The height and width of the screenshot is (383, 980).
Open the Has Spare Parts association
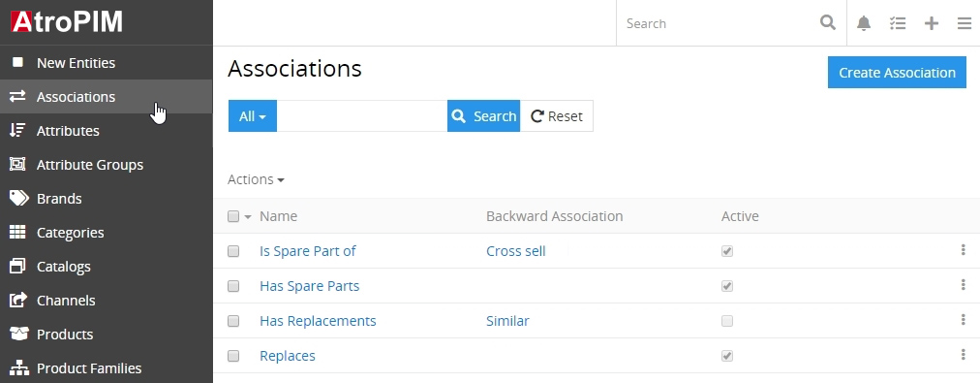click(x=309, y=286)
